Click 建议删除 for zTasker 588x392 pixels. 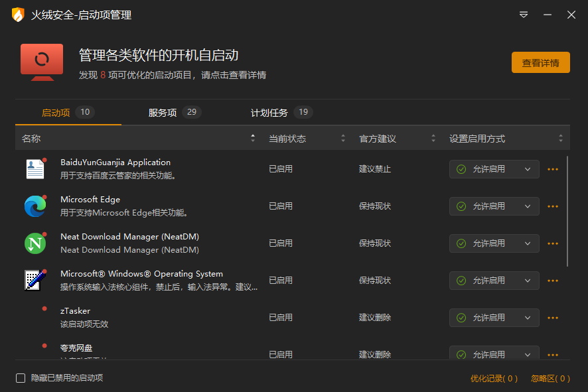coord(374,318)
